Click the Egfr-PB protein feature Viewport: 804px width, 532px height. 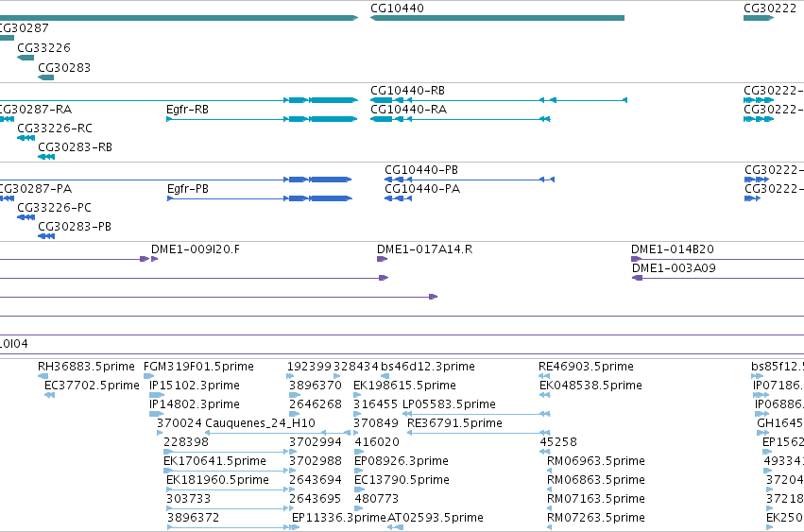click(260, 198)
